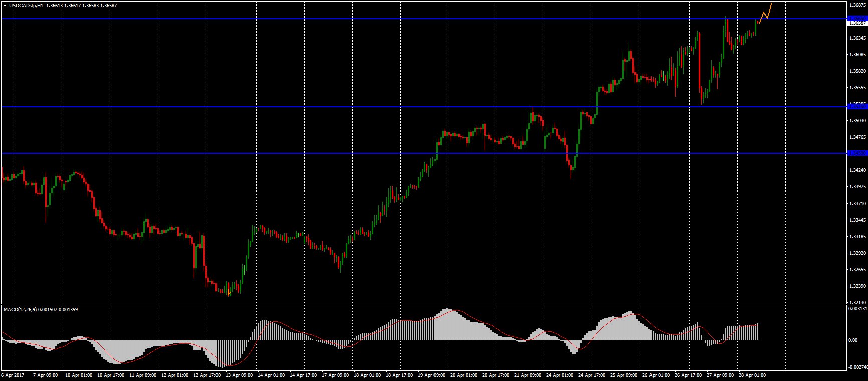Click the 1.33710 price scale value
This screenshot has height=381, width=868.
pyautogui.click(x=858, y=204)
